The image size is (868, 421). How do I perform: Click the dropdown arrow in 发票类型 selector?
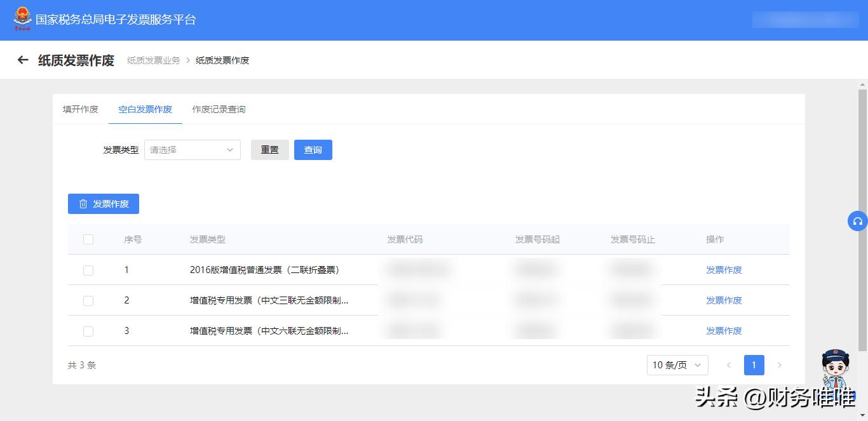tap(231, 150)
